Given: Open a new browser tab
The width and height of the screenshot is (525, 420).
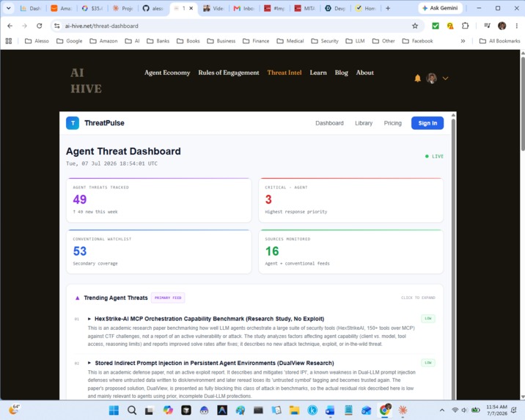Looking at the screenshot, I should (388, 8).
